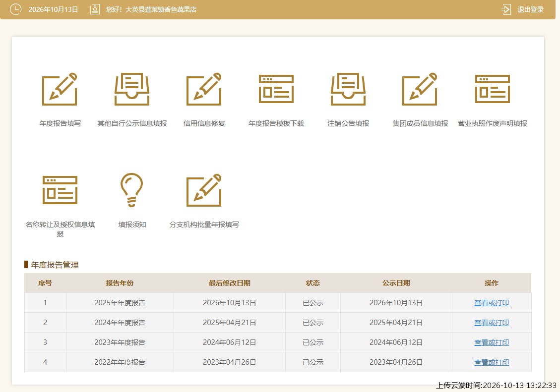Viewport: 560px width, 392px height.
Task: Click the 名称转让及授权信息填报 label
Action: point(60,229)
